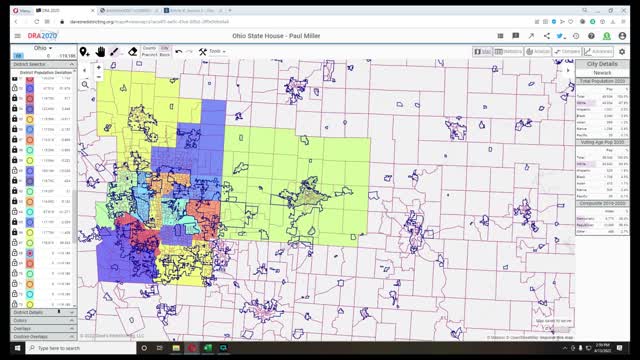Open File Explorer from the taskbar
640x360 pixels.
pos(176,348)
